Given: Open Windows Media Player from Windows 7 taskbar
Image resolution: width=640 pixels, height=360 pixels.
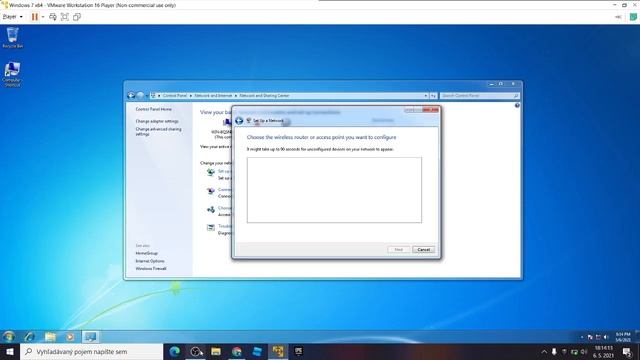Looking at the screenshot, I should pos(70,337).
